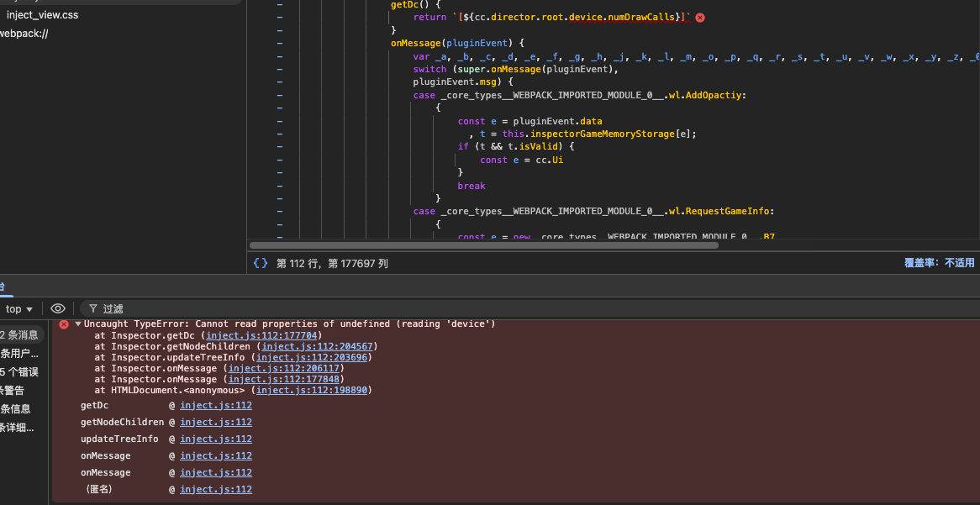Click the case wl.AddOpactiy line

click(x=580, y=96)
